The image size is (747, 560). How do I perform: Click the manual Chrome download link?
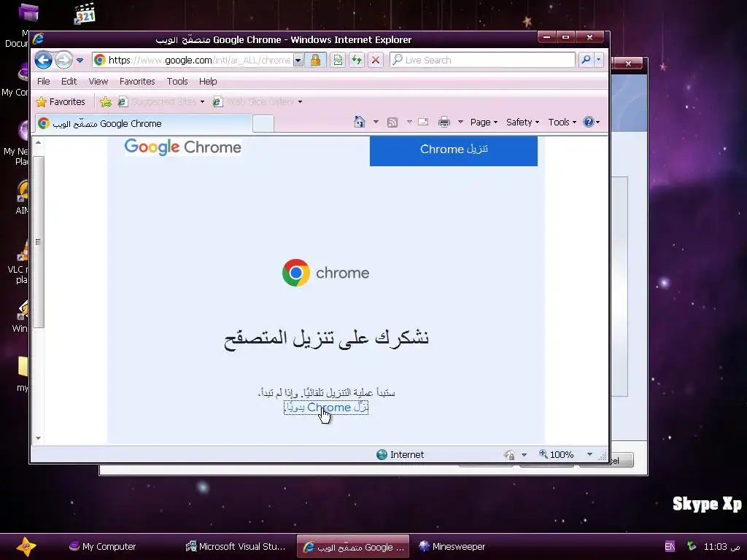pyautogui.click(x=326, y=408)
